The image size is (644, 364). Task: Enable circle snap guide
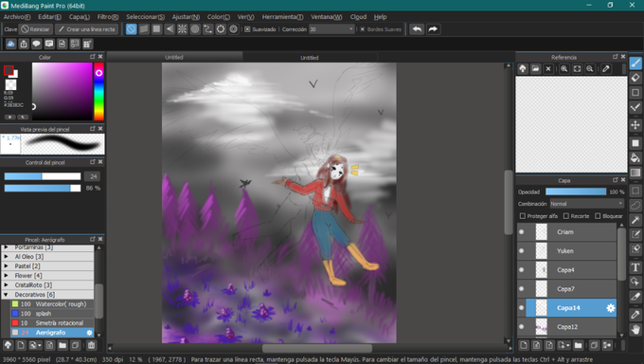[195, 29]
